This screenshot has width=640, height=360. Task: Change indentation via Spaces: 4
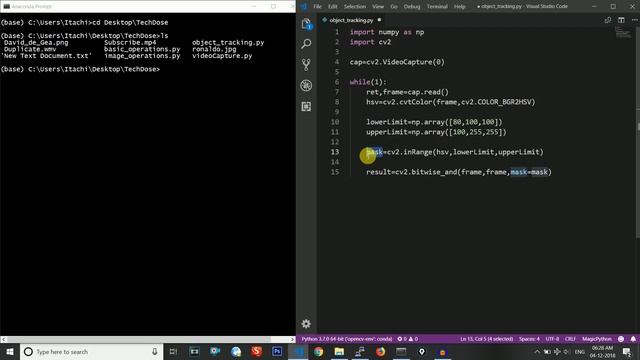tap(529, 339)
